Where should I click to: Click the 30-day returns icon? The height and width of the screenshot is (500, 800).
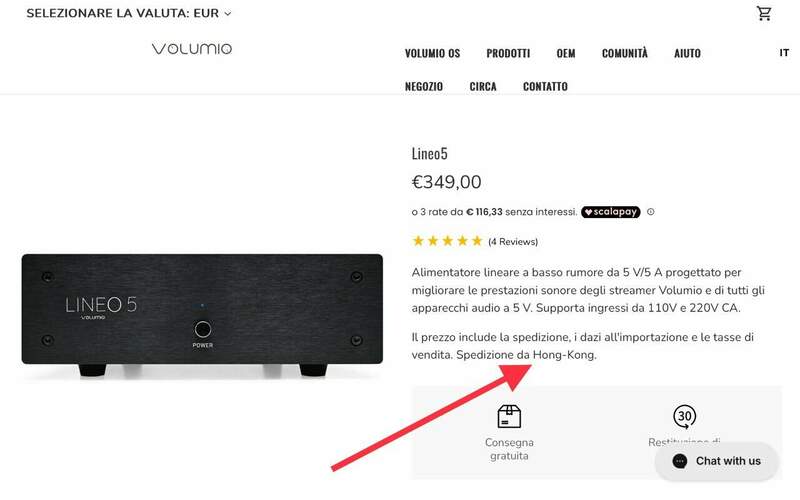[x=684, y=416]
